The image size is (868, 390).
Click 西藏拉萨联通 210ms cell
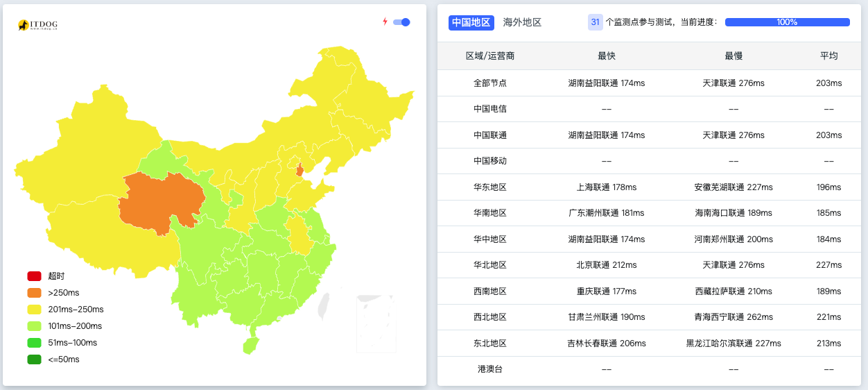[x=734, y=291]
